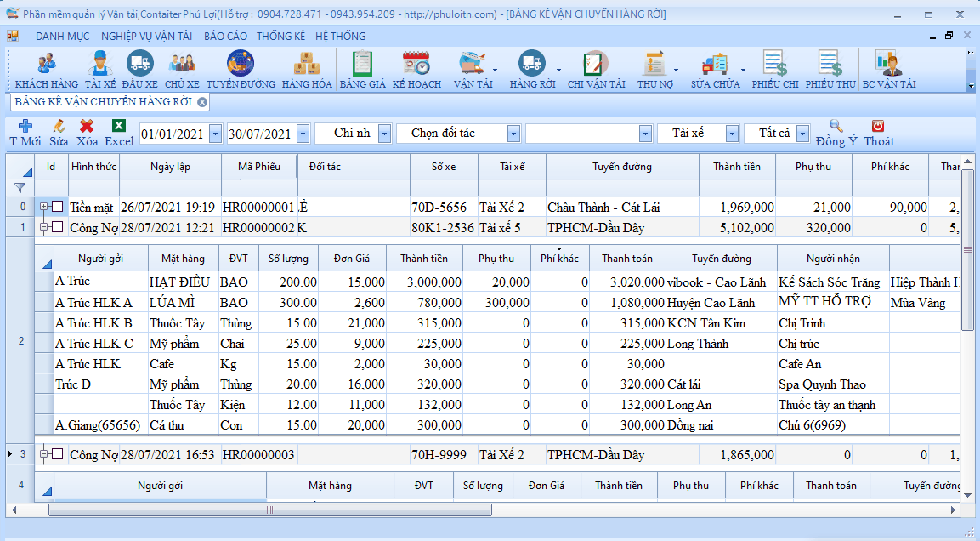Image resolution: width=980 pixels, height=541 pixels.
Task: Open the KẾ HOẠCH planning module
Action: coord(416,70)
